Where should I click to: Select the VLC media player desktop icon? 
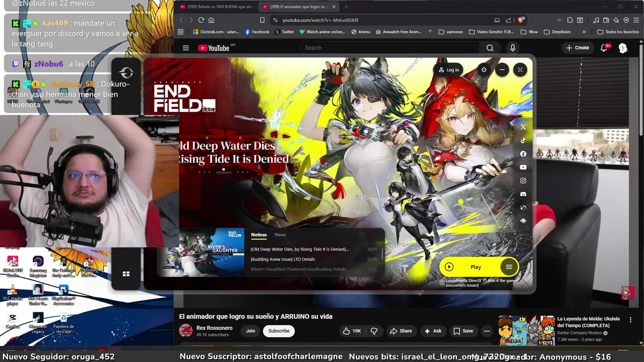pos(13,294)
